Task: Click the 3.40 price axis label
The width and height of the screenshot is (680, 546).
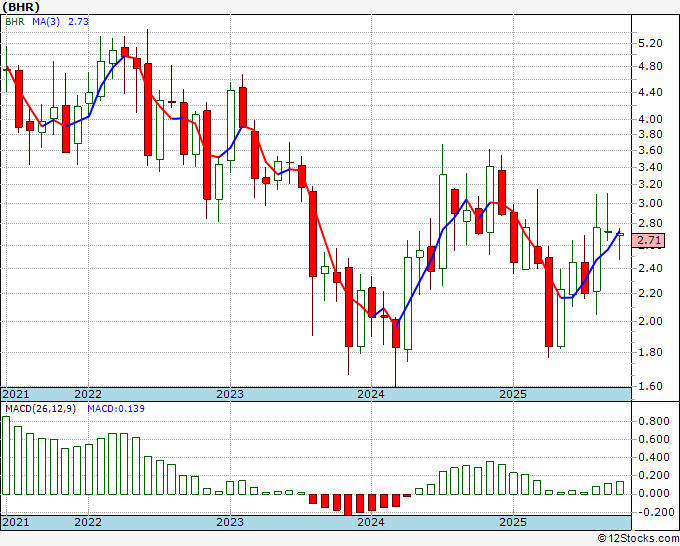Action: [650, 167]
